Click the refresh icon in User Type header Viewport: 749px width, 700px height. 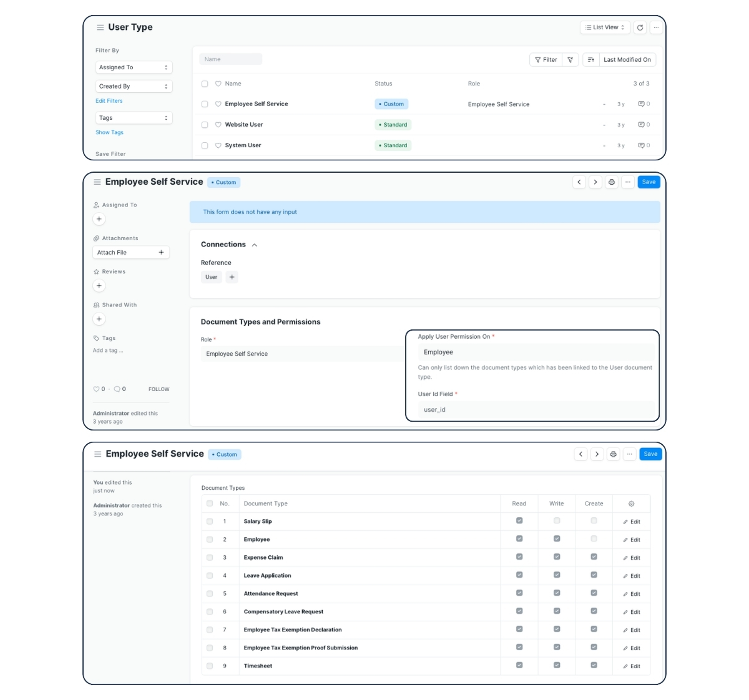(x=640, y=27)
